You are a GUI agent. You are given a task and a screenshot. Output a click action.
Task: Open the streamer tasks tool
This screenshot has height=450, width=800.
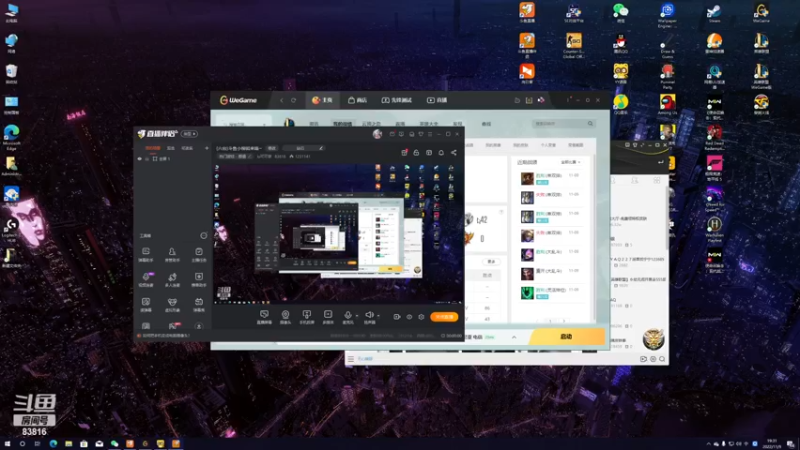point(199,254)
